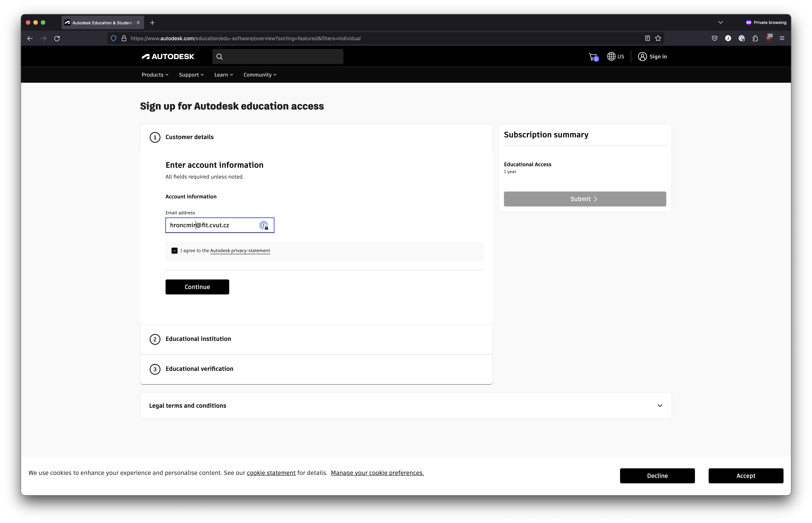This screenshot has width=812, height=523.
Task: Open Manage your cookie preferences link
Action: click(x=377, y=473)
